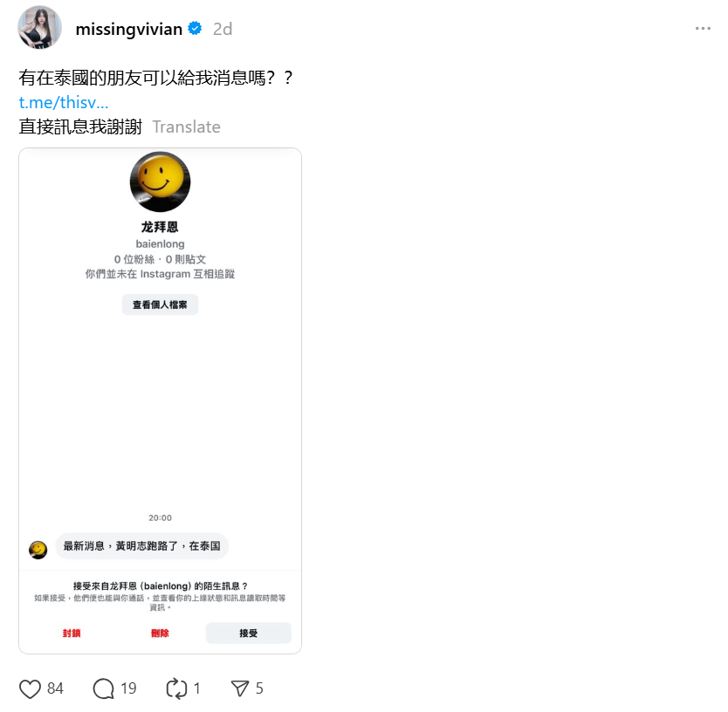728x712 pixels.
Task: Click the red 封鎖 block option
Action: click(x=72, y=633)
